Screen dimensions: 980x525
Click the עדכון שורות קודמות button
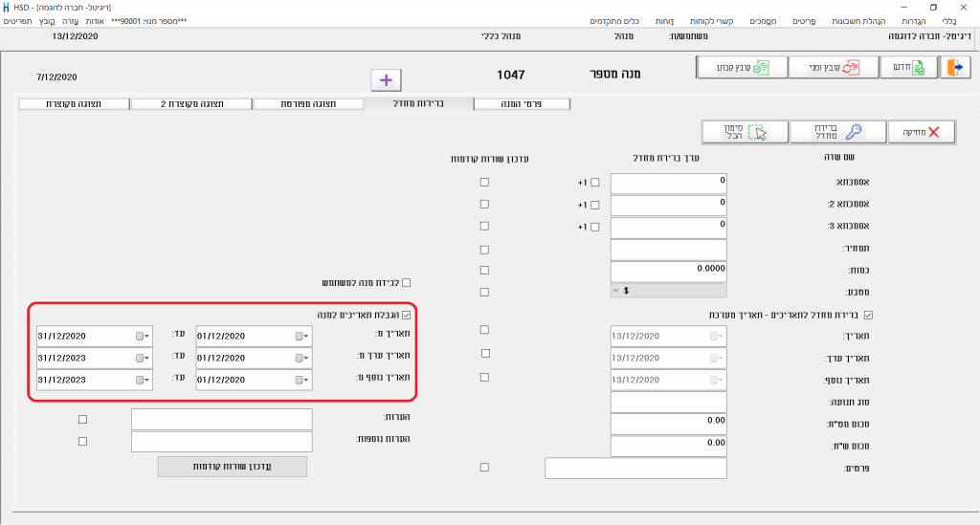(x=232, y=467)
